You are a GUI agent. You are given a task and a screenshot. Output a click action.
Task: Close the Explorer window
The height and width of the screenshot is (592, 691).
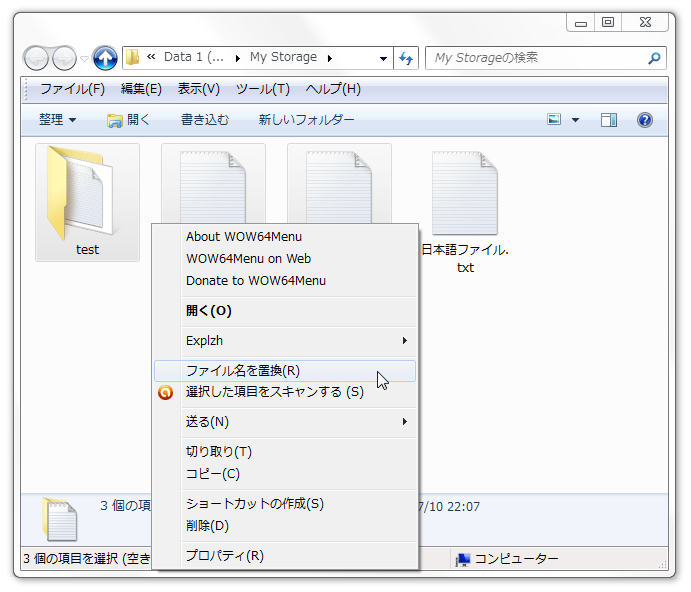645,22
